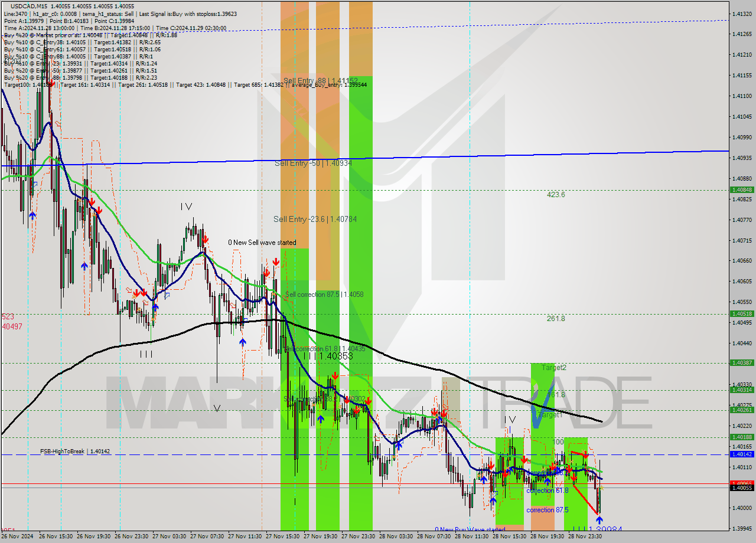Click the blue up arrow near 26 Nov 15:30
Image resolution: width=756 pixels, height=543 pixels.
pos(32,215)
